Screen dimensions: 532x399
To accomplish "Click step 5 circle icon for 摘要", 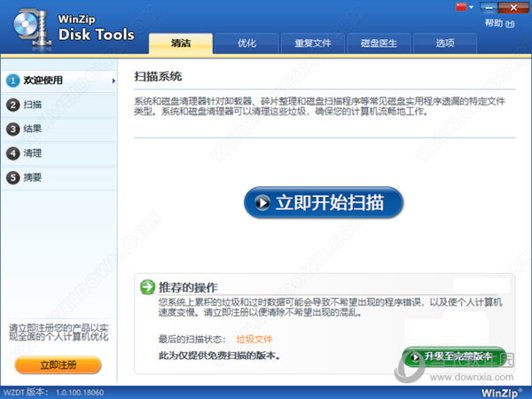I will pos(13,177).
